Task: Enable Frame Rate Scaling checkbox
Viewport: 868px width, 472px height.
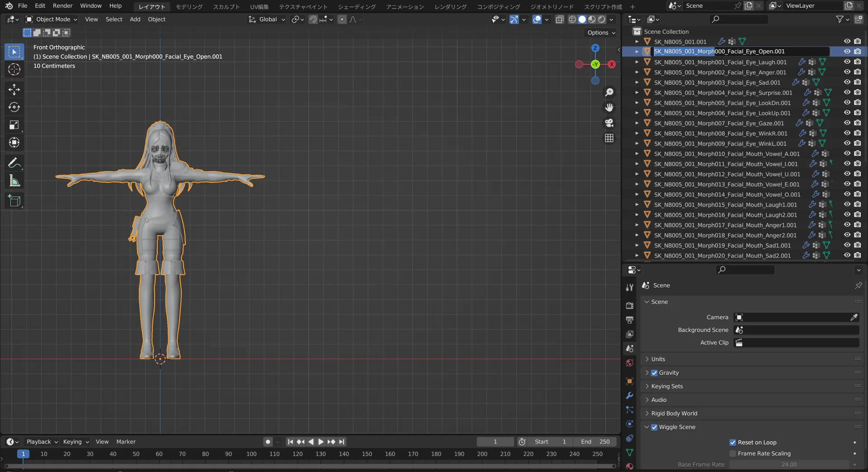Action: pos(733,453)
